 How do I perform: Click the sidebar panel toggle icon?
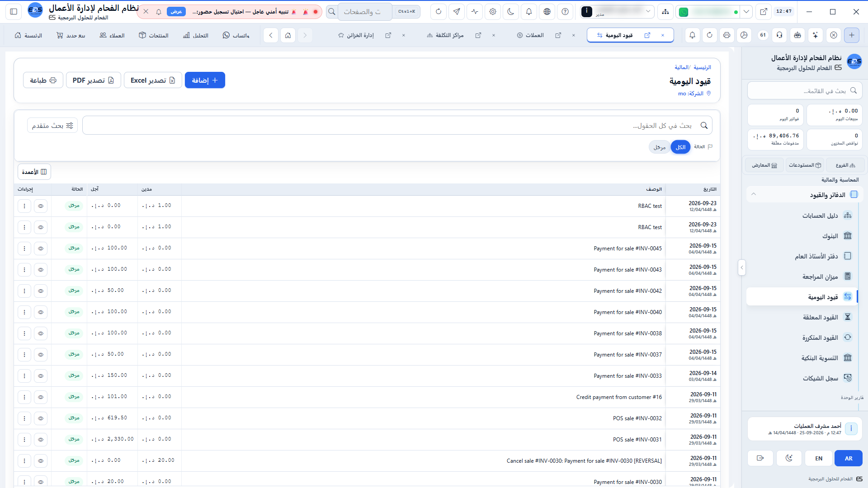pos(14,12)
